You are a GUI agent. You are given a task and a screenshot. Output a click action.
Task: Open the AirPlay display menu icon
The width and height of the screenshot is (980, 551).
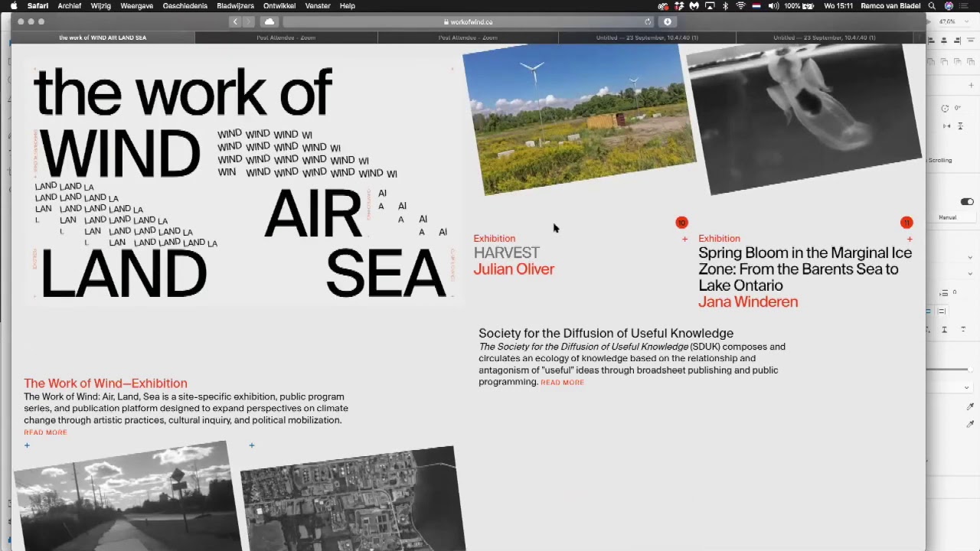(x=710, y=5)
